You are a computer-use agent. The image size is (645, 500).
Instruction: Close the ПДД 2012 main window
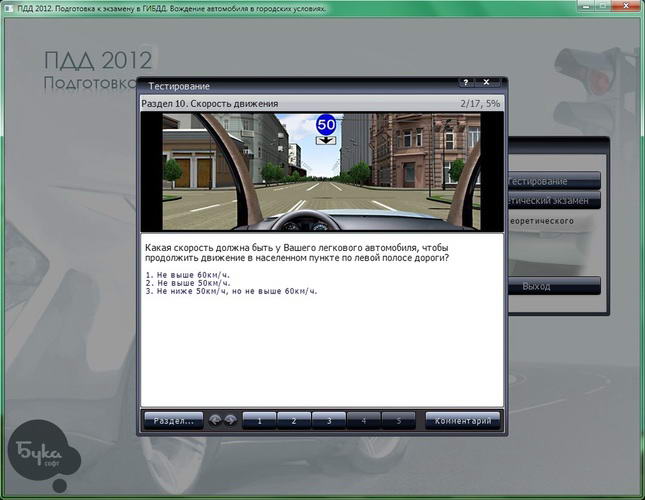point(626,6)
